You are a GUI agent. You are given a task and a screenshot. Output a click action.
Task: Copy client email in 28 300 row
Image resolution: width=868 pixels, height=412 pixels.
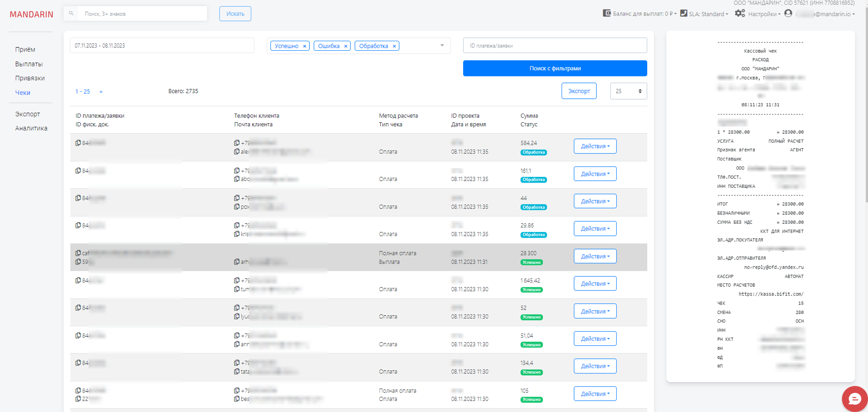click(237, 262)
